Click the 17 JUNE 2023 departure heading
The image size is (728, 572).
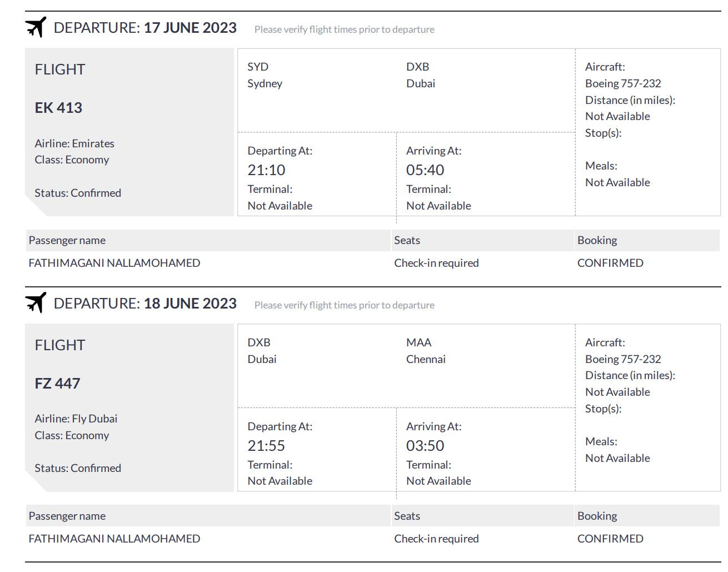(190, 28)
